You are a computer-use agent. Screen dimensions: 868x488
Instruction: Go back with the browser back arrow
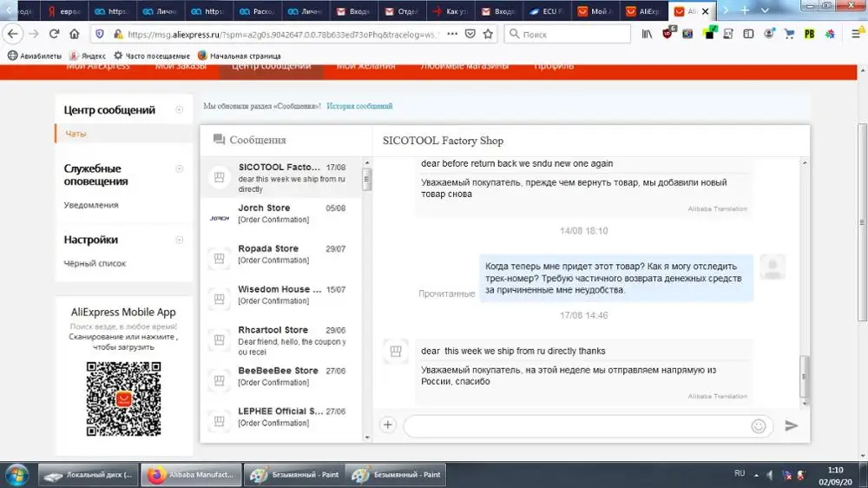(13, 34)
